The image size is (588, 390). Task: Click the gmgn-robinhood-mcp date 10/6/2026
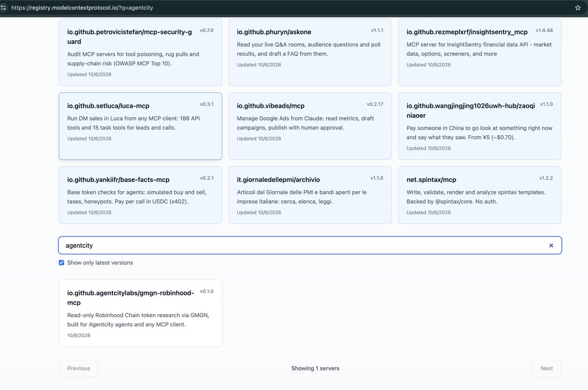(x=79, y=335)
